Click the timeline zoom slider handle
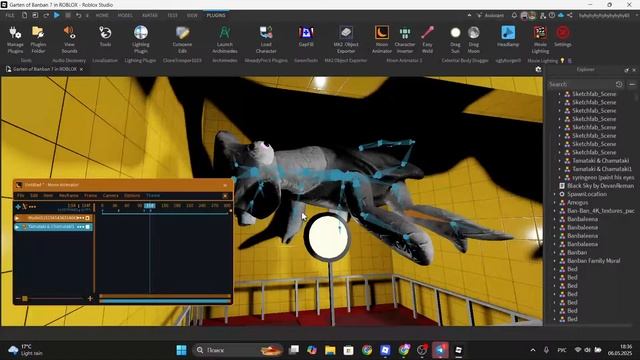The height and width of the screenshot is (360, 640). (x=24, y=299)
